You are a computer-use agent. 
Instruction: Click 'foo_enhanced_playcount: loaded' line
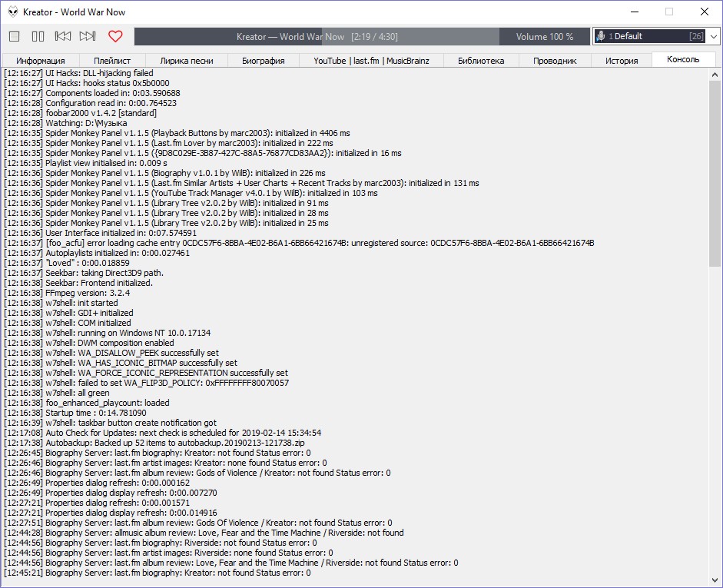(87, 403)
